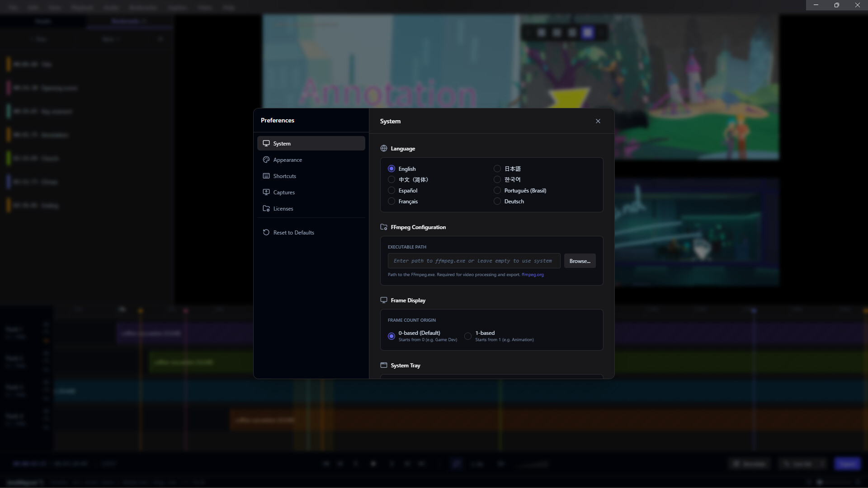Open the Captures preferences section
Viewport: 868px width, 488px height.
point(284,192)
